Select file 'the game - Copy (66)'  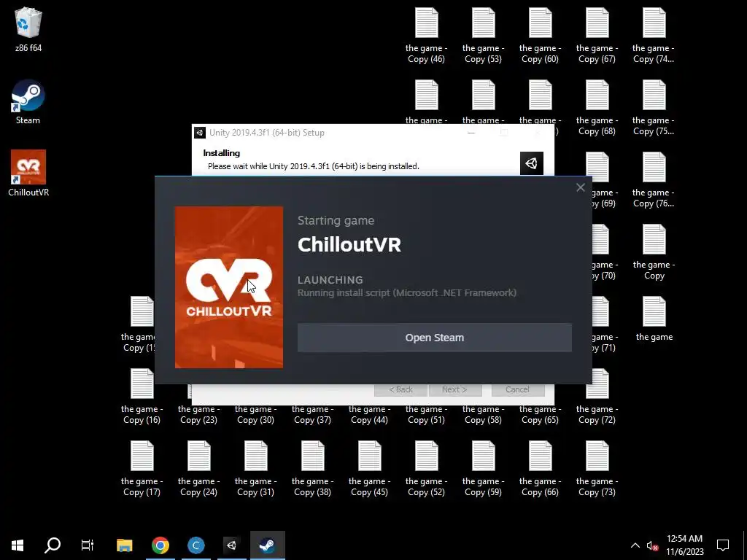[x=540, y=469]
